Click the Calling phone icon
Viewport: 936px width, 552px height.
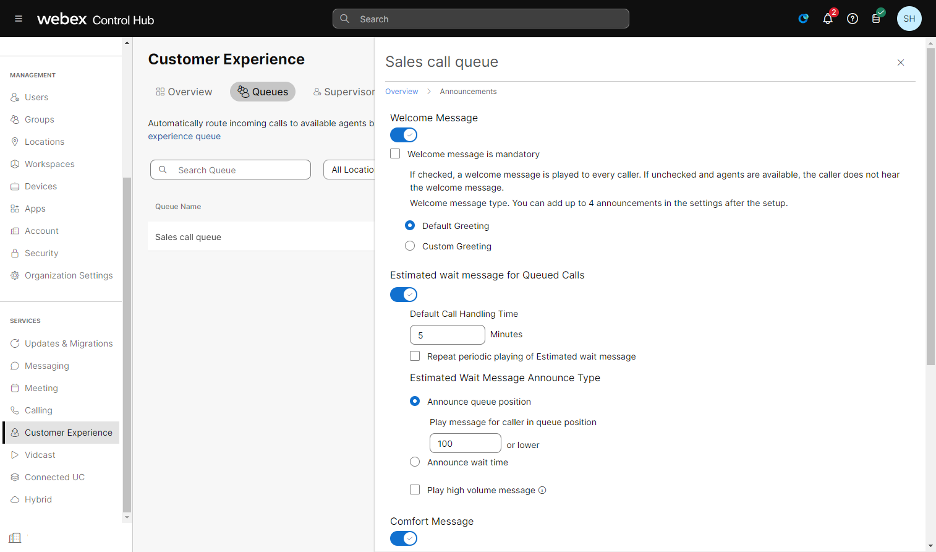pyautogui.click(x=15, y=411)
